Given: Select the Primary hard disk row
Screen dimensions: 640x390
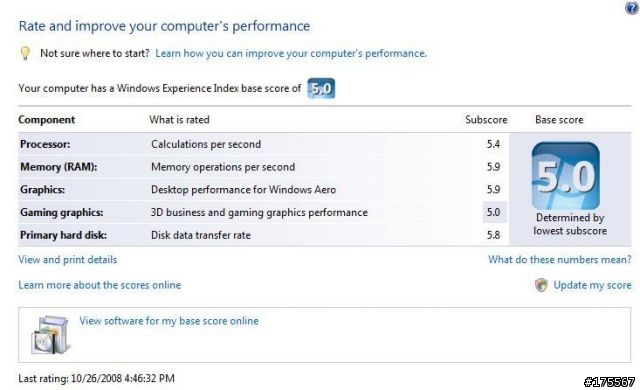Looking at the screenshot, I should [x=263, y=235].
